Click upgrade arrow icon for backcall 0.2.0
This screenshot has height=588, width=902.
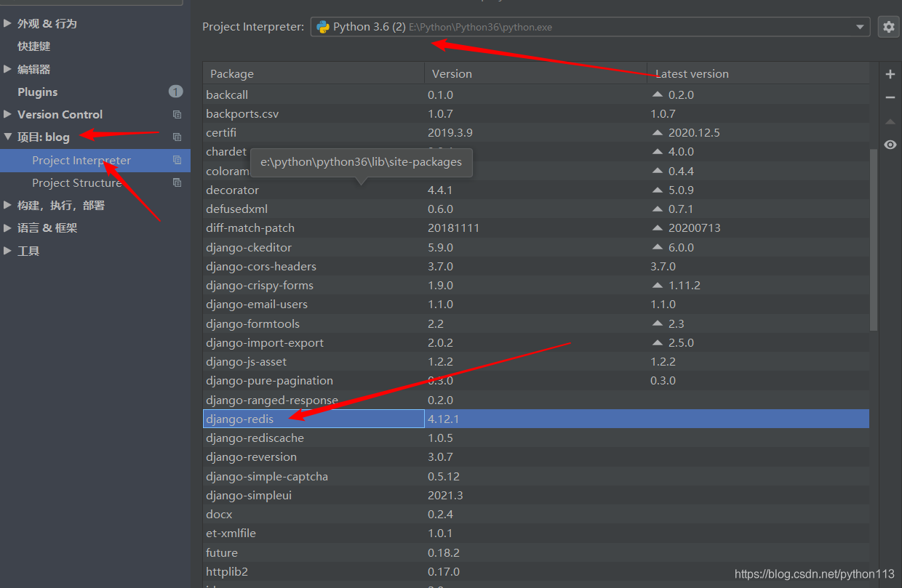coord(658,94)
